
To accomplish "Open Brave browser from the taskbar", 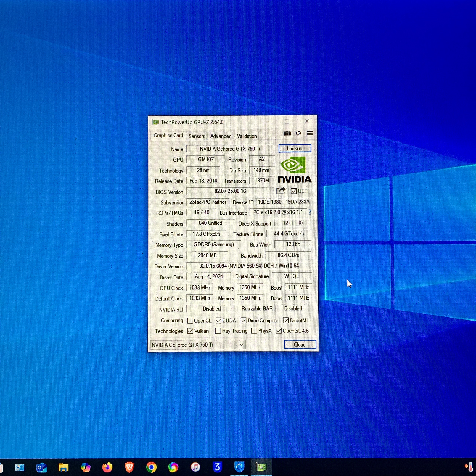I will [129, 467].
